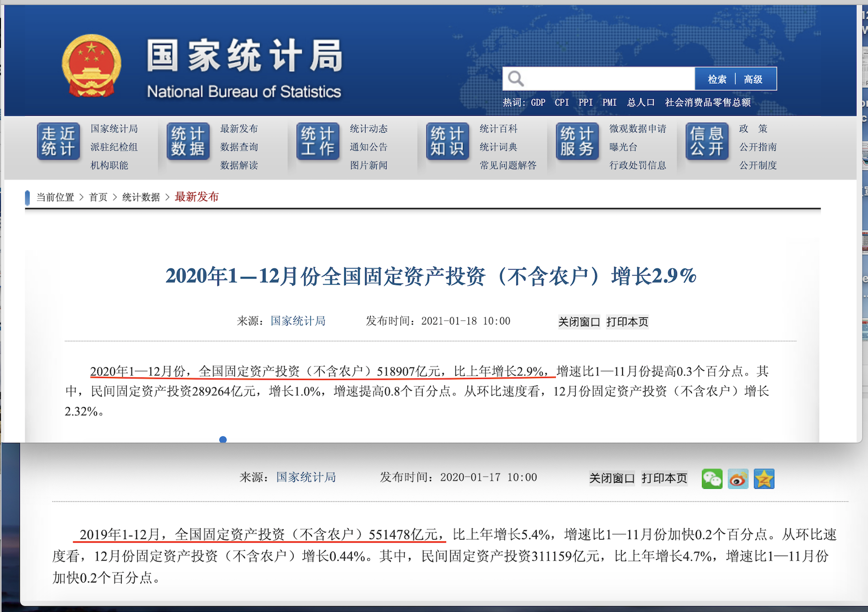Click the national emblem logo
The width and height of the screenshot is (868, 612).
click(x=91, y=66)
